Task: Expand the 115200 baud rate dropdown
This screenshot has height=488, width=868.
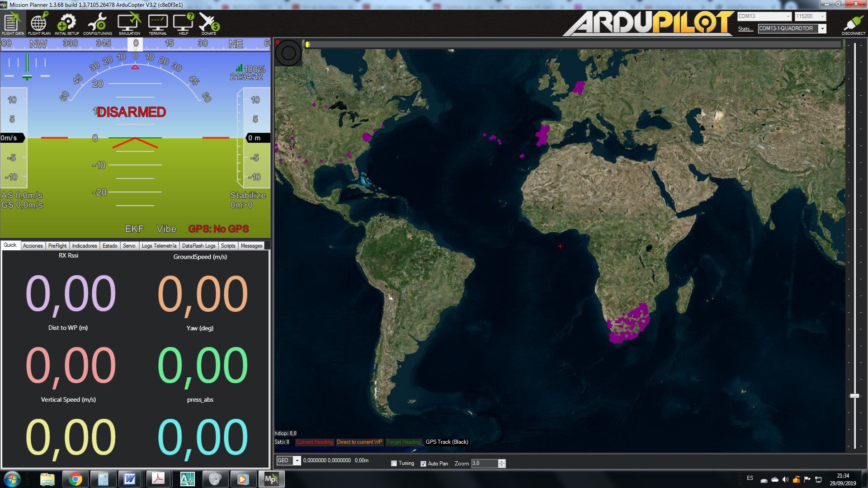Action: [822, 16]
